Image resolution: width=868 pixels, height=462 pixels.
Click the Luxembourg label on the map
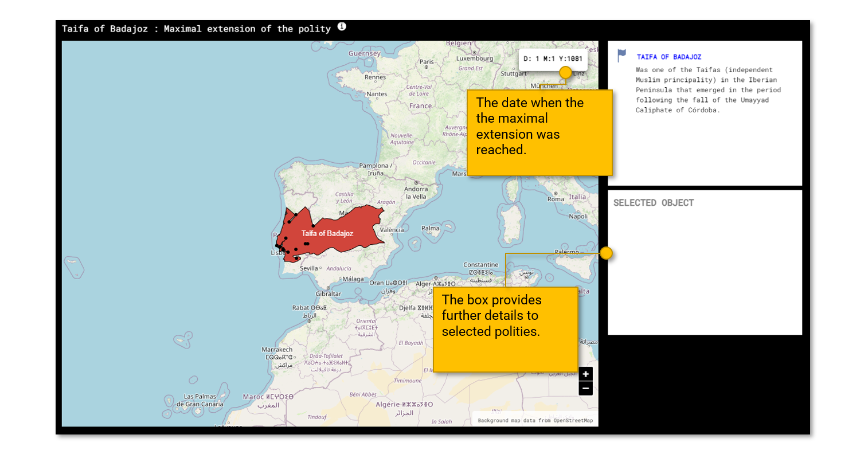[475, 58]
